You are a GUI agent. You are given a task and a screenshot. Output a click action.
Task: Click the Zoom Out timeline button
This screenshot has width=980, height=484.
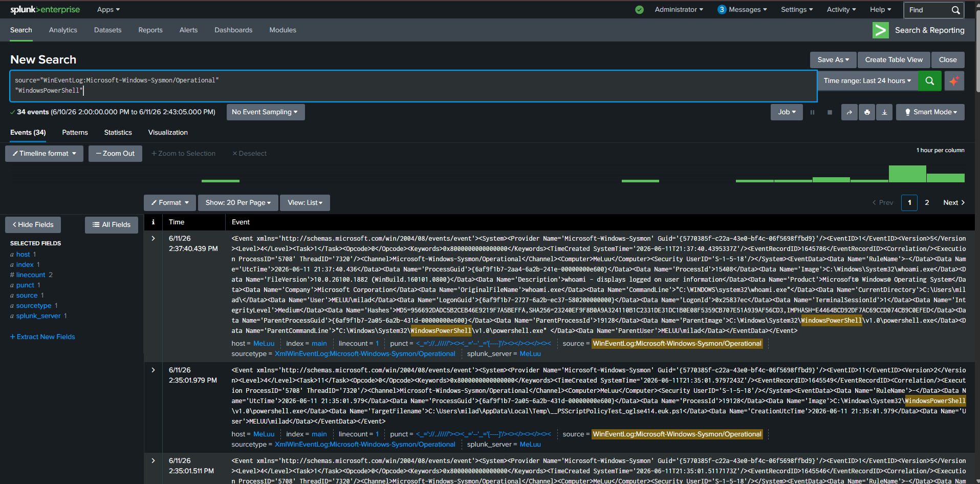[x=115, y=154]
